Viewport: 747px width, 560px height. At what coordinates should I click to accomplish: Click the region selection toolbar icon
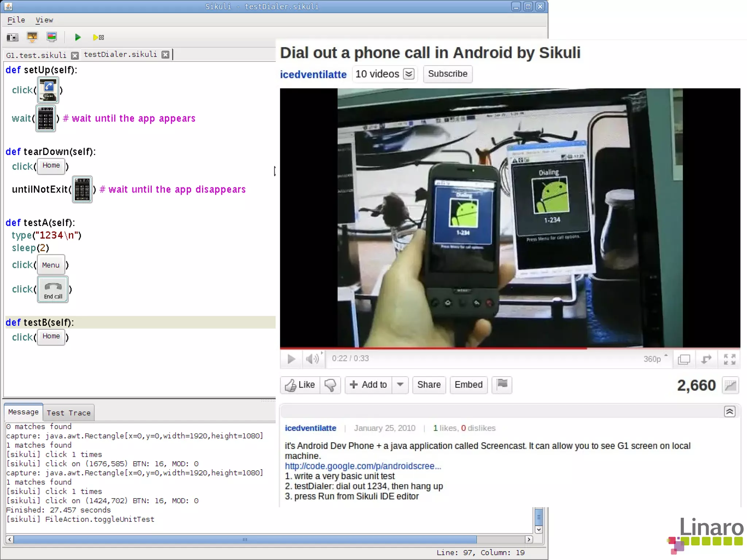click(52, 37)
